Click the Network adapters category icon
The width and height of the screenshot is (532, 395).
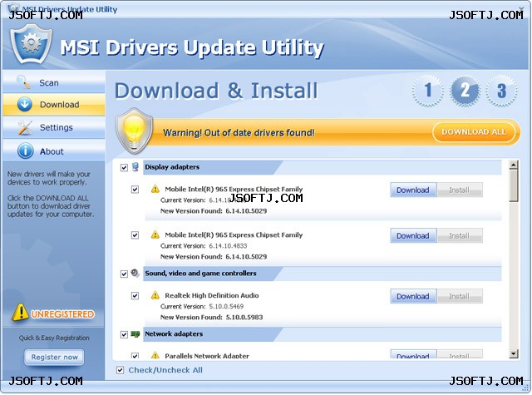135,334
